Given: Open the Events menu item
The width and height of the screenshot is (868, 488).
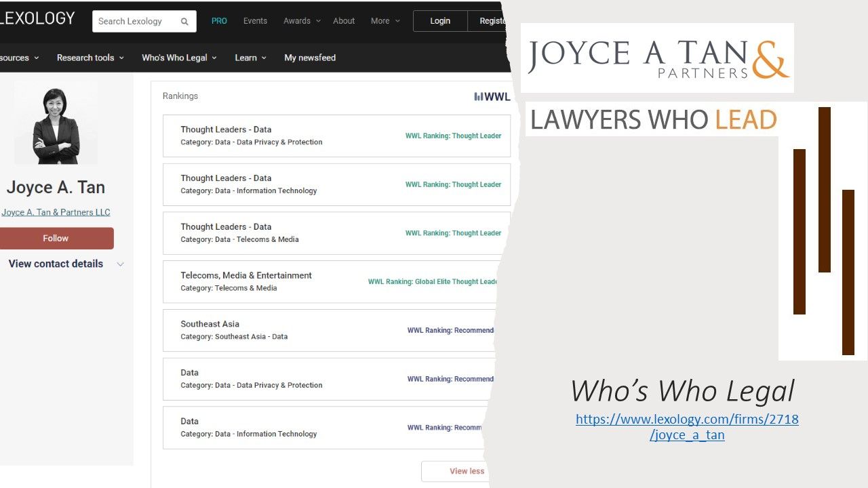Looking at the screenshot, I should [255, 21].
